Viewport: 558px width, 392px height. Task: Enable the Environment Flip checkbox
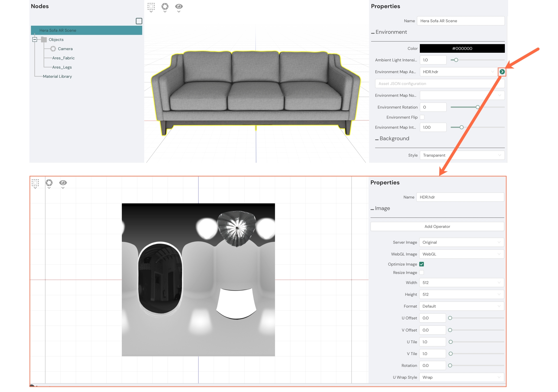pyautogui.click(x=422, y=117)
